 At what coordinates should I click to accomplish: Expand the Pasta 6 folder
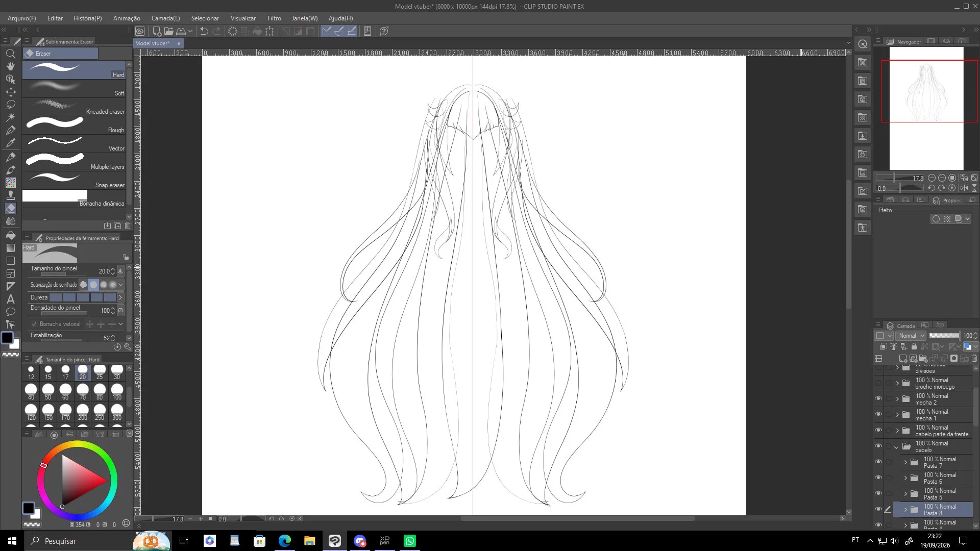click(x=905, y=478)
